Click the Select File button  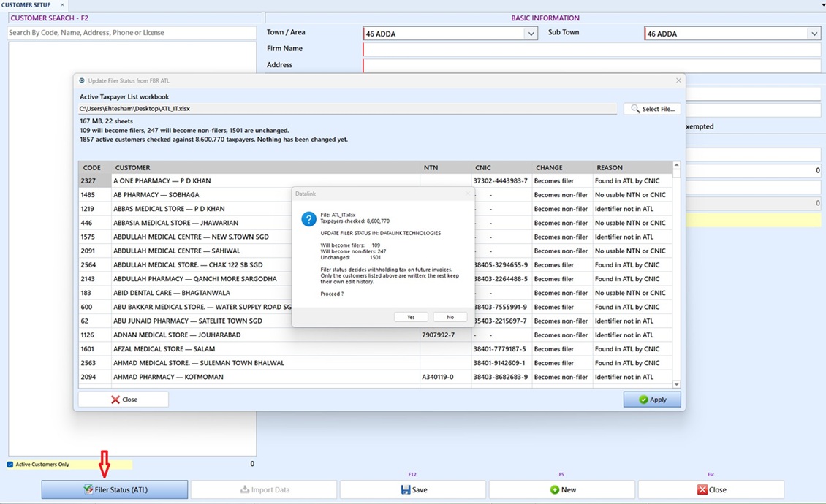click(652, 109)
